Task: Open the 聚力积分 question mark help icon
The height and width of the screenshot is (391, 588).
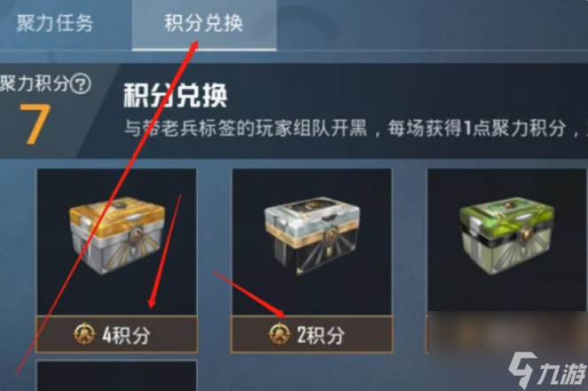Action: [x=81, y=84]
